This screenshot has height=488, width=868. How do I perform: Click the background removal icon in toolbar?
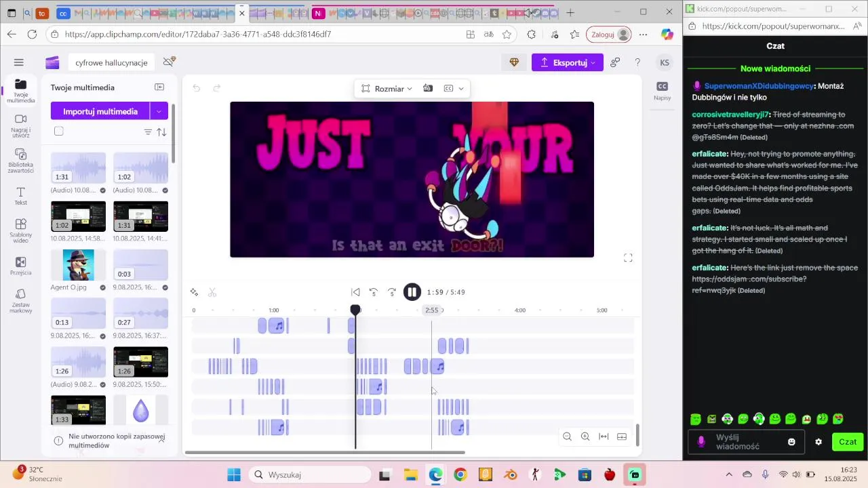[x=428, y=88]
